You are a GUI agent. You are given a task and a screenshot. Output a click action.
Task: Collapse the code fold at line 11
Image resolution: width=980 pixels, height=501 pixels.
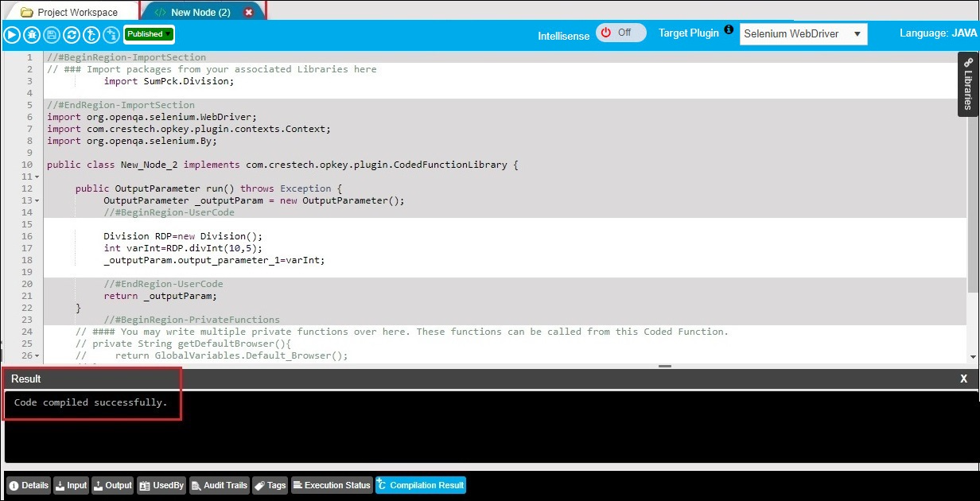[x=37, y=177]
